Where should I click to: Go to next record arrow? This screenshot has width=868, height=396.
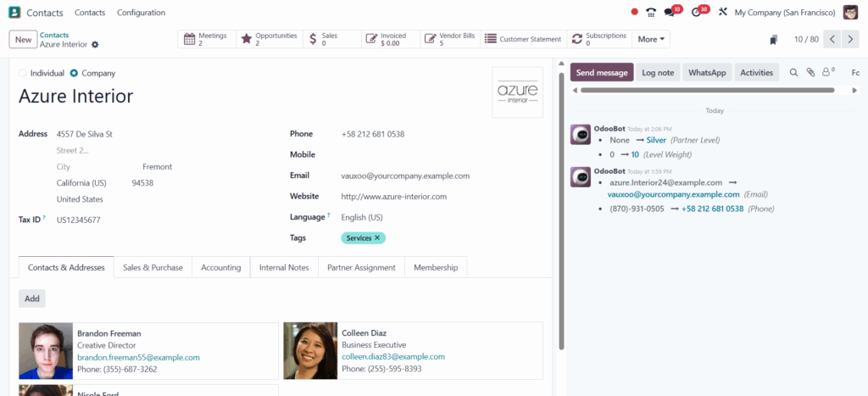[x=850, y=39]
